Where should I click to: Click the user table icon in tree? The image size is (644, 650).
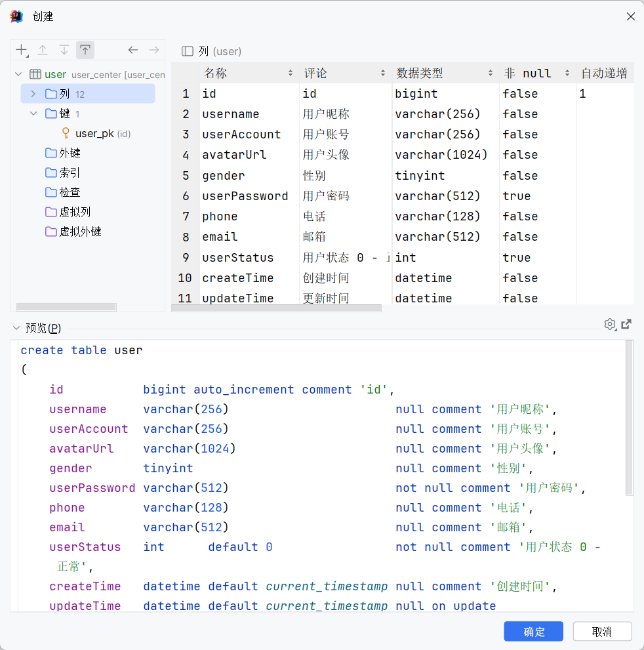35,74
